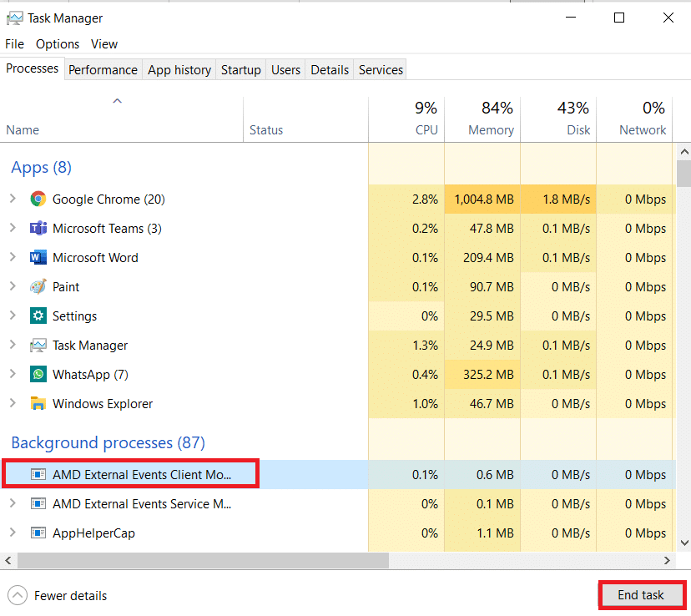Click the Microsoft Word icon

pyautogui.click(x=38, y=257)
